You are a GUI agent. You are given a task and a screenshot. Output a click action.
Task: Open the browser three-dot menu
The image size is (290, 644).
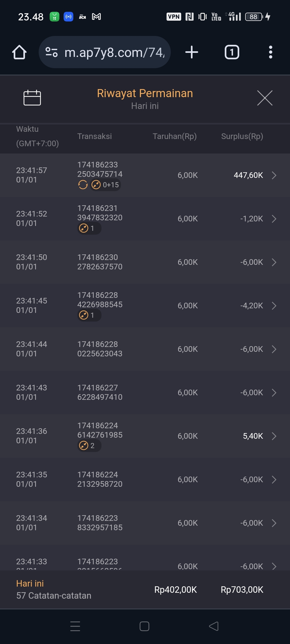pyautogui.click(x=270, y=52)
